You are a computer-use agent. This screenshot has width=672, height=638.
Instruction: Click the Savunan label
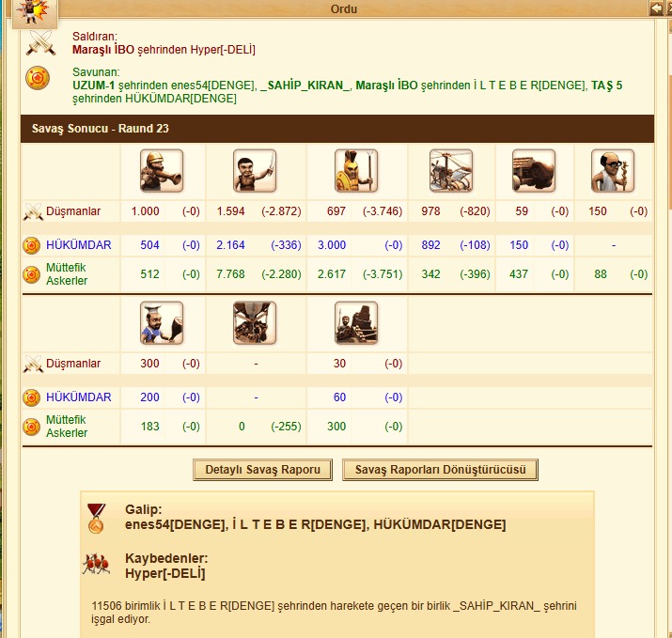[x=96, y=72]
